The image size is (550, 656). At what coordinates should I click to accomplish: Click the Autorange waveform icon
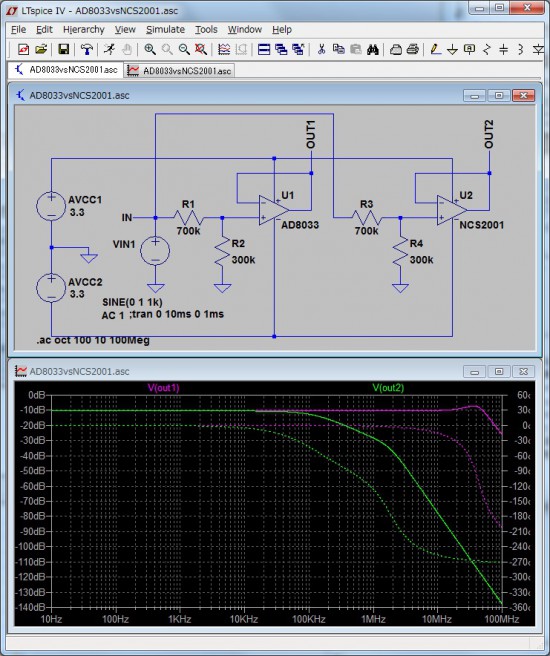[224, 50]
